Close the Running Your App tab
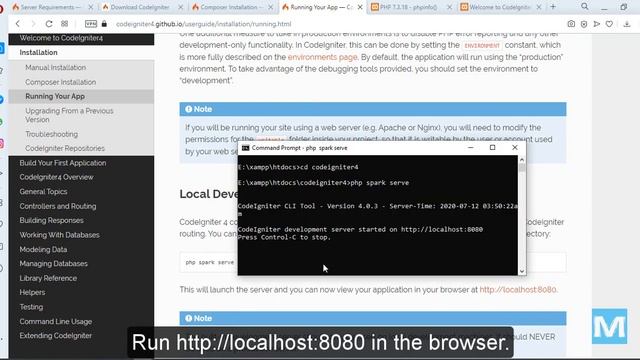The width and height of the screenshot is (640, 360). pyautogui.click(x=360, y=7)
